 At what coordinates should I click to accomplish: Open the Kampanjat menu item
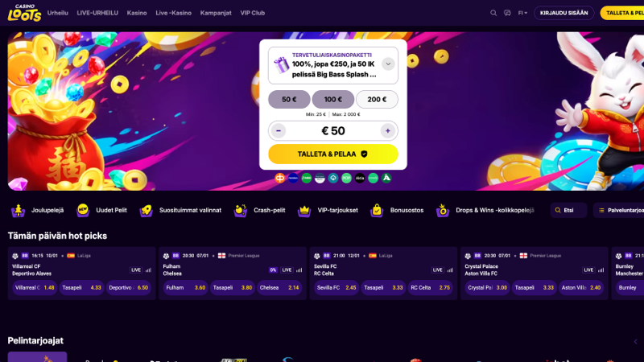(x=216, y=13)
